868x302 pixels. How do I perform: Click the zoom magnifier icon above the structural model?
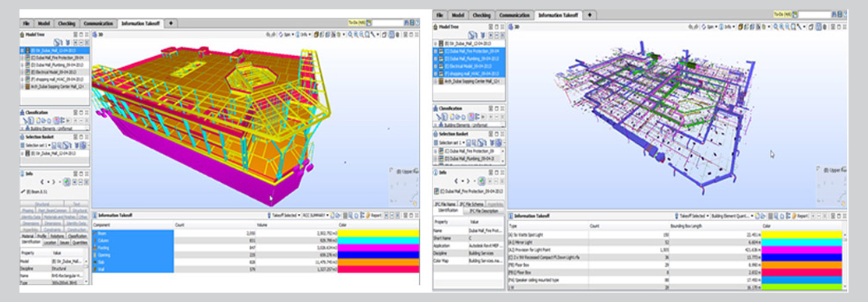[x=351, y=34]
